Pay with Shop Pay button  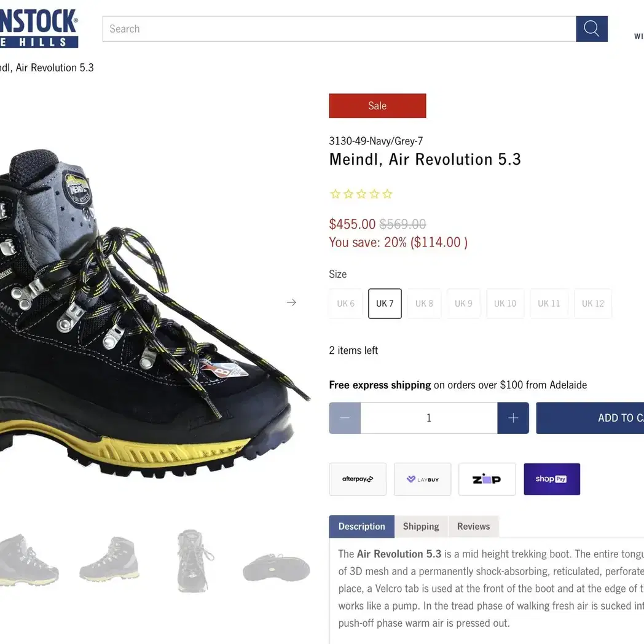tap(552, 479)
